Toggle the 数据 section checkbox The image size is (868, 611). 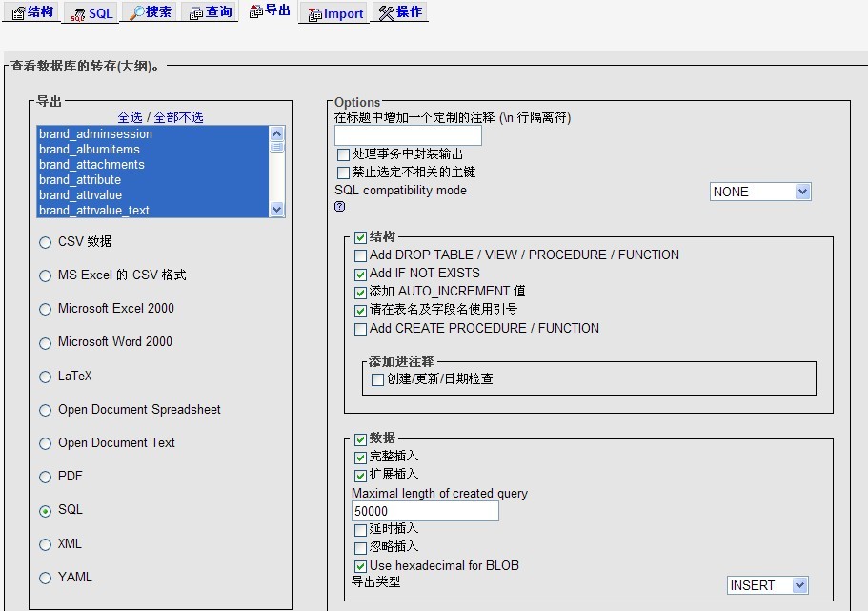pos(360,439)
